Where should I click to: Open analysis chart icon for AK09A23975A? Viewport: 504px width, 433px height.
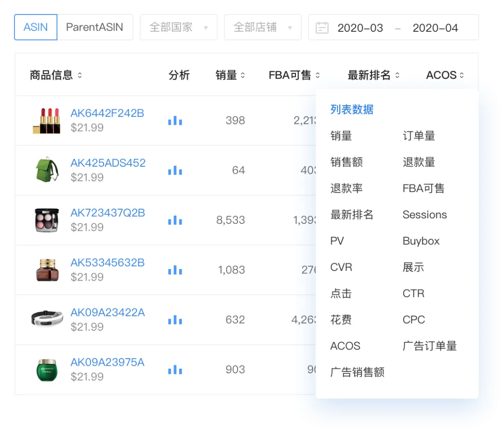175,370
